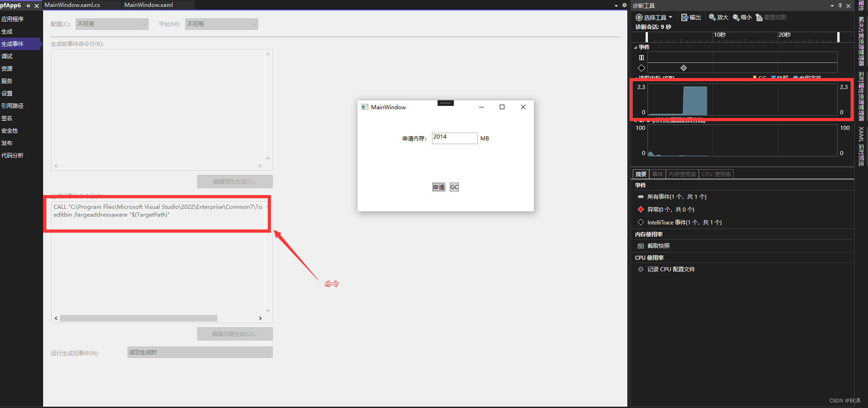Click the 重置视图 reset view icon

[x=759, y=17]
